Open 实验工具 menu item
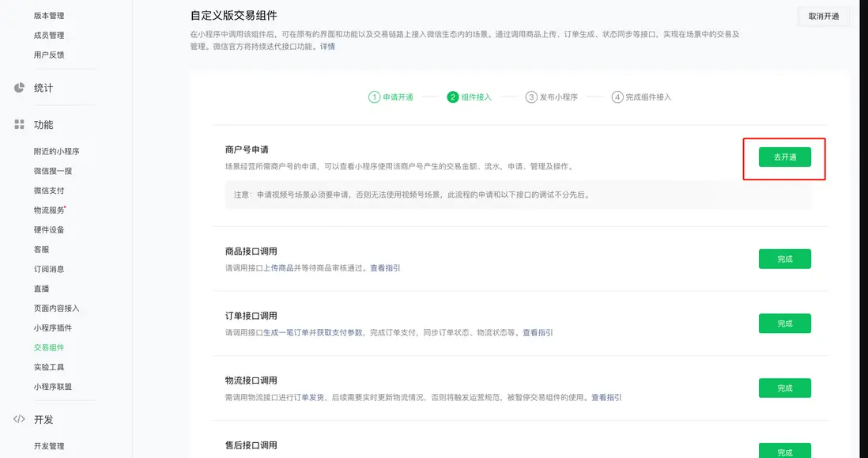Image resolution: width=868 pixels, height=458 pixels. 49,366
